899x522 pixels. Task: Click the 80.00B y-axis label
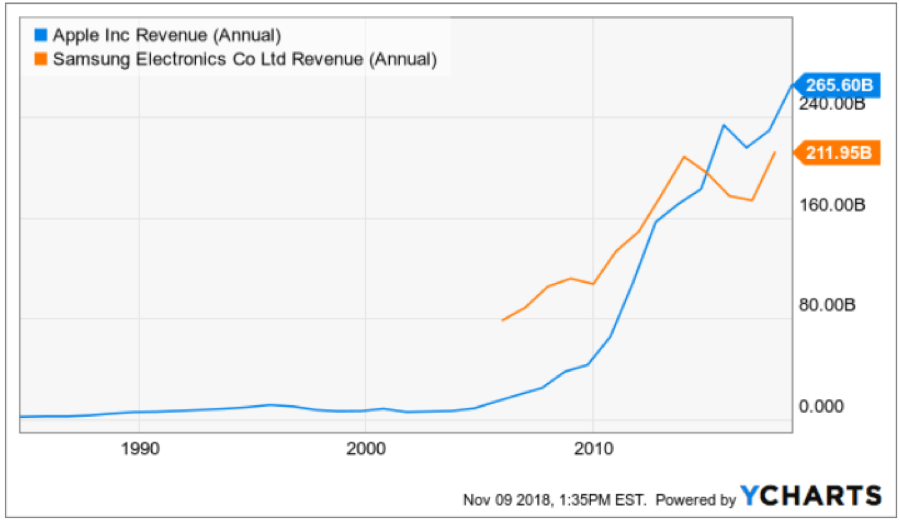(x=827, y=305)
